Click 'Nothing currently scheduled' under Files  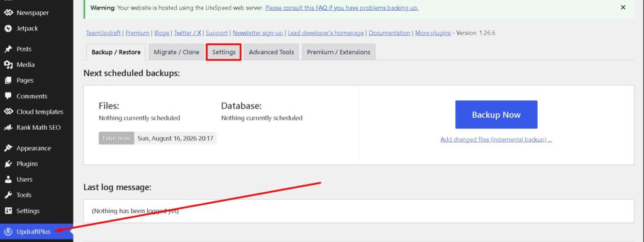[x=139, y=118]
